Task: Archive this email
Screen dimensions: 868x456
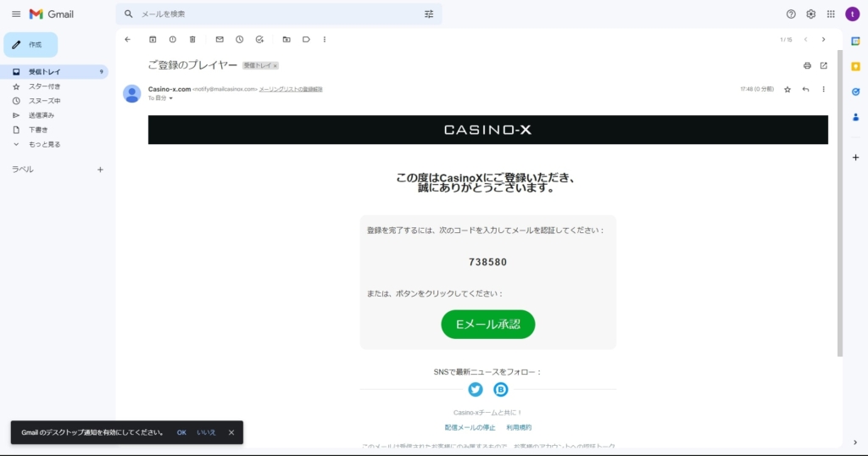Action: pyautogui.click(x=153, y=40)
